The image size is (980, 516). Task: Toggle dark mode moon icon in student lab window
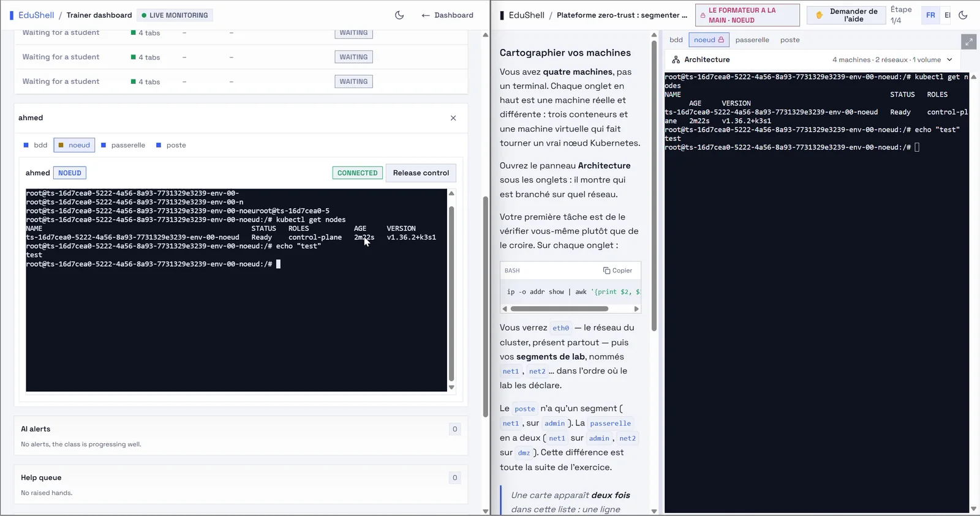[963, 15]
